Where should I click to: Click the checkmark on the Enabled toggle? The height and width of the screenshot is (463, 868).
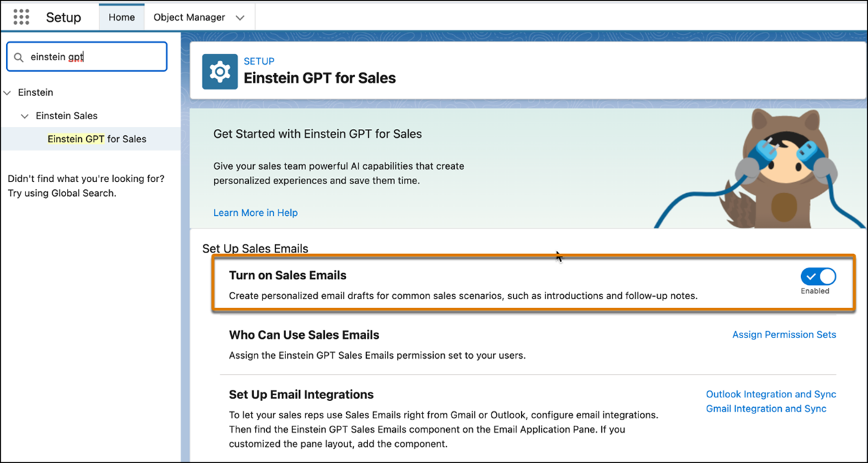click(811, 275)
